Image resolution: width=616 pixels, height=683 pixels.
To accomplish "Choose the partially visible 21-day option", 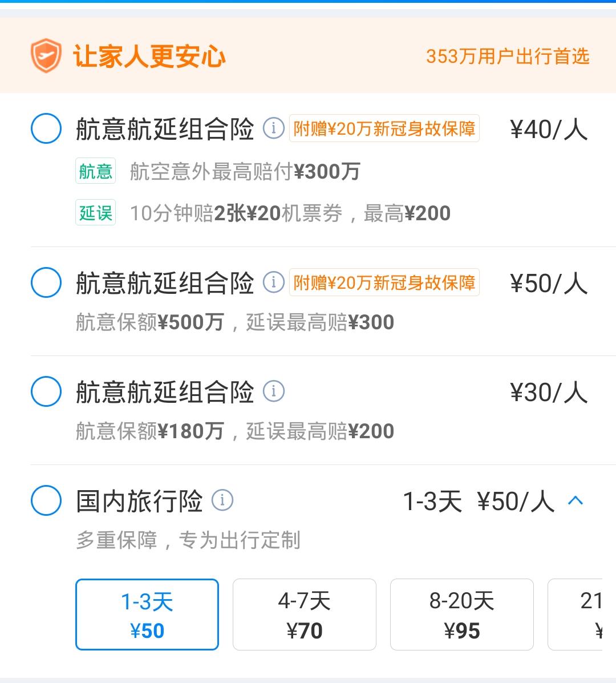I will [575, 614].
